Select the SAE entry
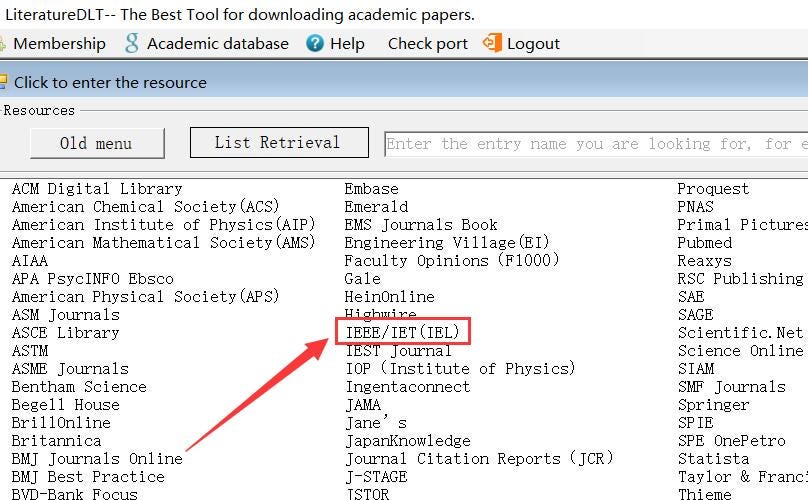The image size is (808, 500). click(691, 297)
